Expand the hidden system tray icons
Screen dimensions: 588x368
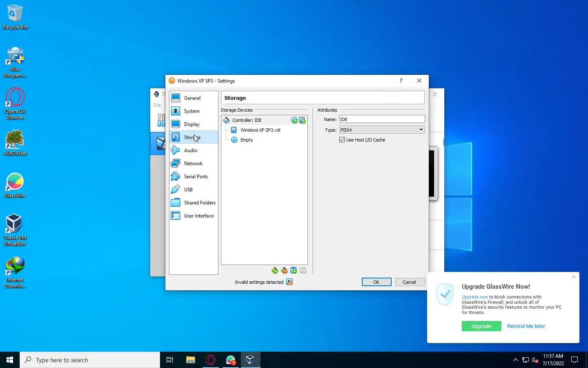(515, 360)
